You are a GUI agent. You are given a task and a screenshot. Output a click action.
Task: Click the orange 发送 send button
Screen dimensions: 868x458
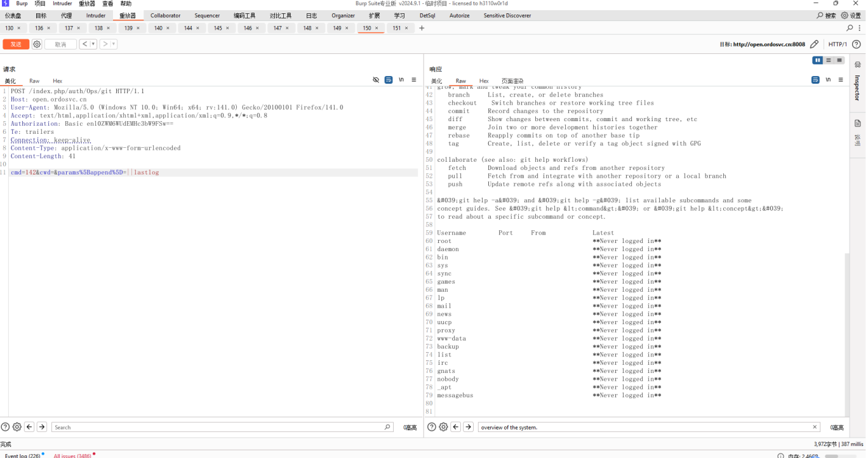(x=16, y=44)
